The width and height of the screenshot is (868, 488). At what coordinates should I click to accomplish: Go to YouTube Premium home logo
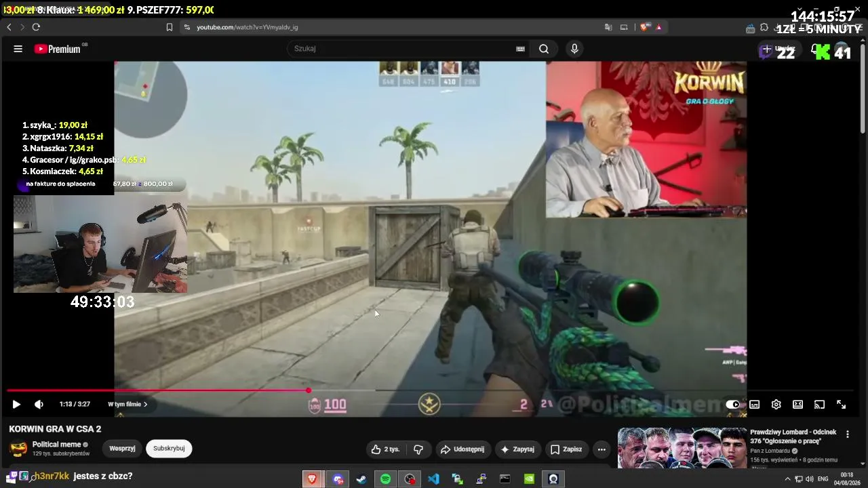coord(58,49)
